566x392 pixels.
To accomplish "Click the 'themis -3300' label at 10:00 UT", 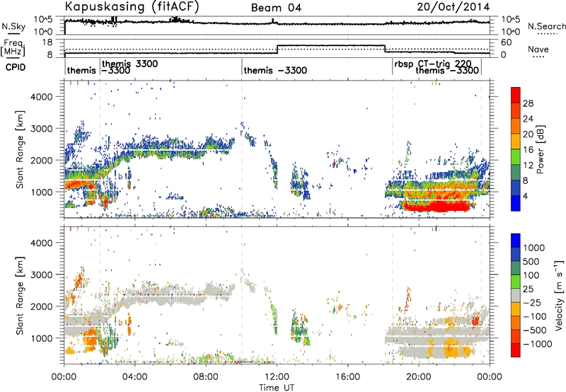I will pos(275,70).
